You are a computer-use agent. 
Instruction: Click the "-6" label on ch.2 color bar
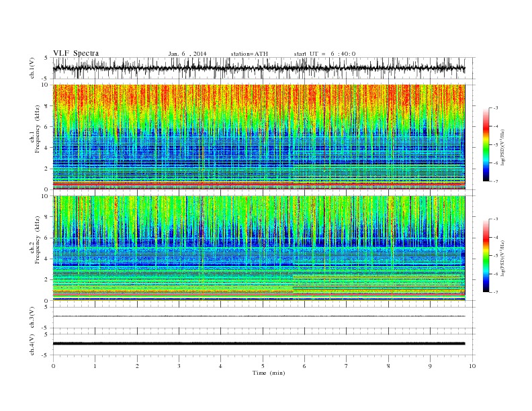pyautogui.click(x=496, y=274)
